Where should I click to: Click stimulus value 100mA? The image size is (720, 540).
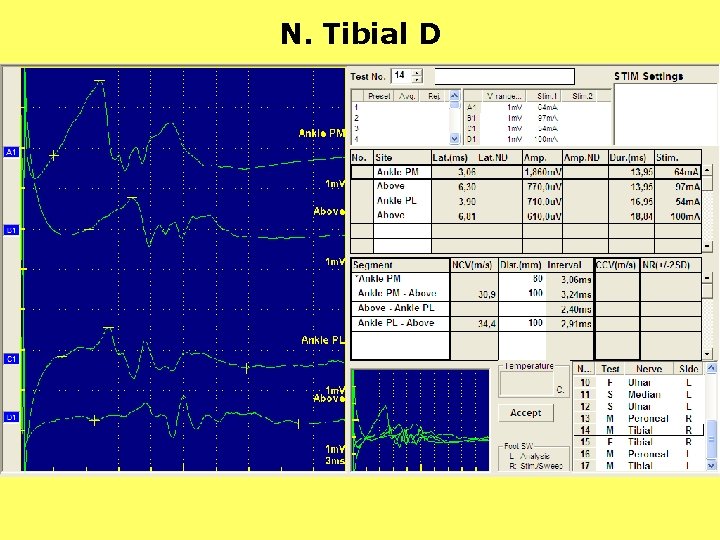click(x=685, y=216)
